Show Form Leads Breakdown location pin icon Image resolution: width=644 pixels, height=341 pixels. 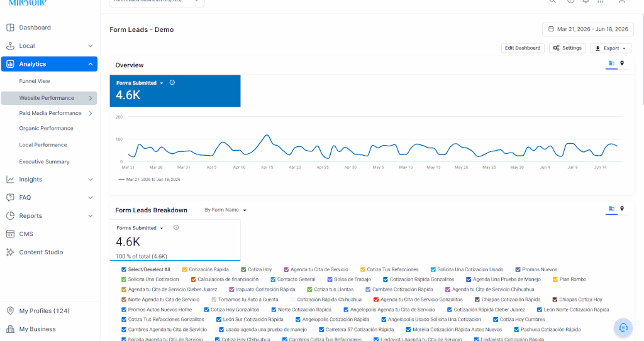tap(622, 208)
